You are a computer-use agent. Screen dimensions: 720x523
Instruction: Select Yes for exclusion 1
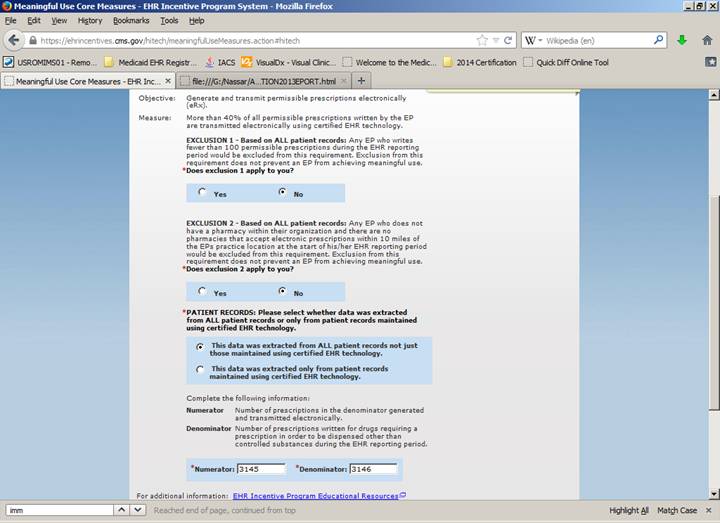(202, 193)
